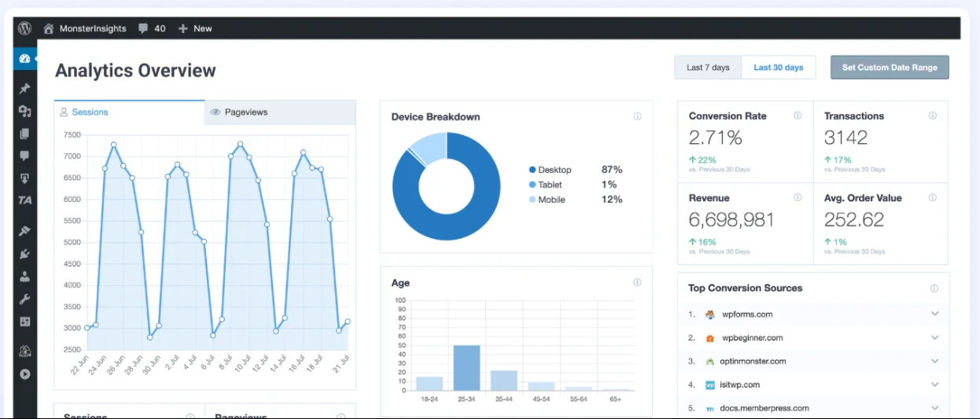Open the Users icon in sidebar
The height and width of the screenshot is (419, 980).
24,277
